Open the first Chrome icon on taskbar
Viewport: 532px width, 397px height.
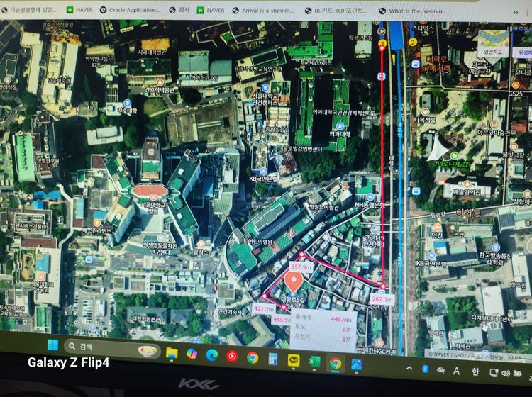click(253, 357)
